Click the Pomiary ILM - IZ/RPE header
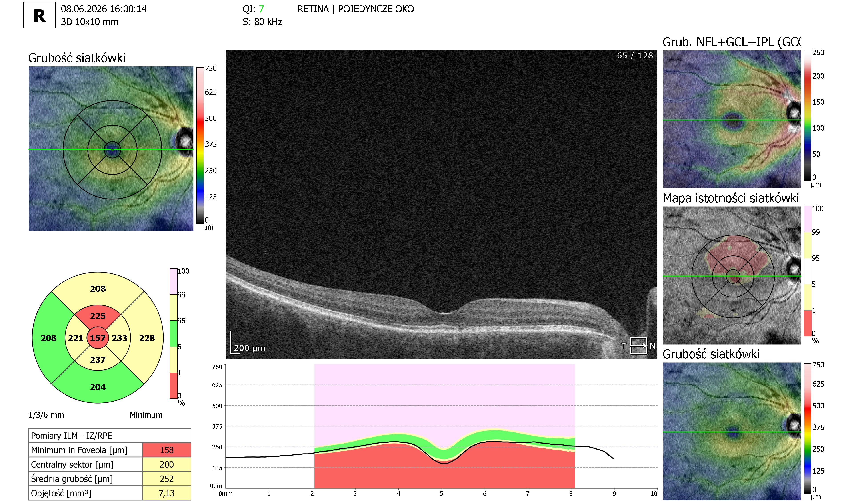This screenshot has height=504, width=858. [x=110, y=436]
